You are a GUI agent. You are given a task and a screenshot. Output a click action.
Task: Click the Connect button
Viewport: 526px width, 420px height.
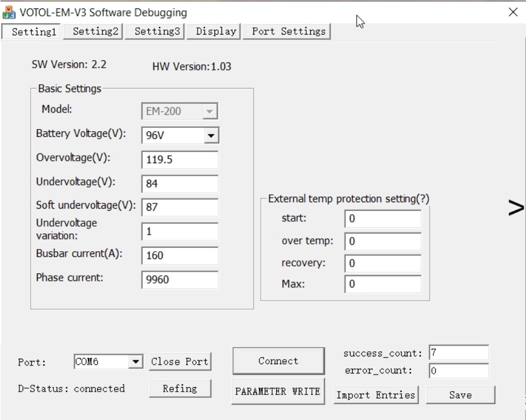point(278,361)
